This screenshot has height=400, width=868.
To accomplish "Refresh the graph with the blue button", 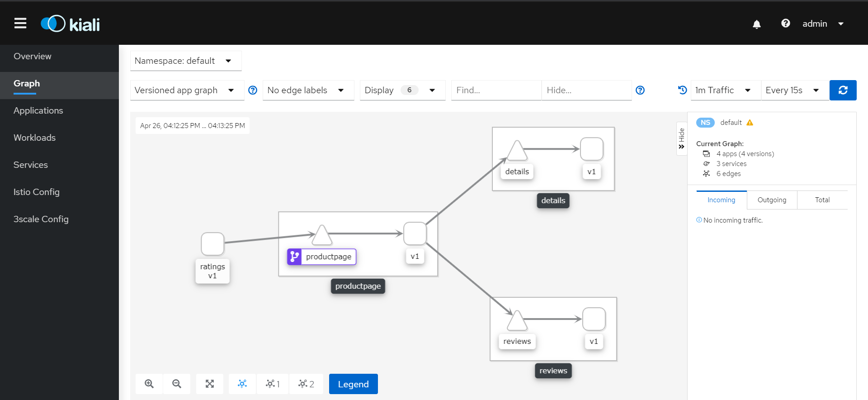I will coord(843,90).
